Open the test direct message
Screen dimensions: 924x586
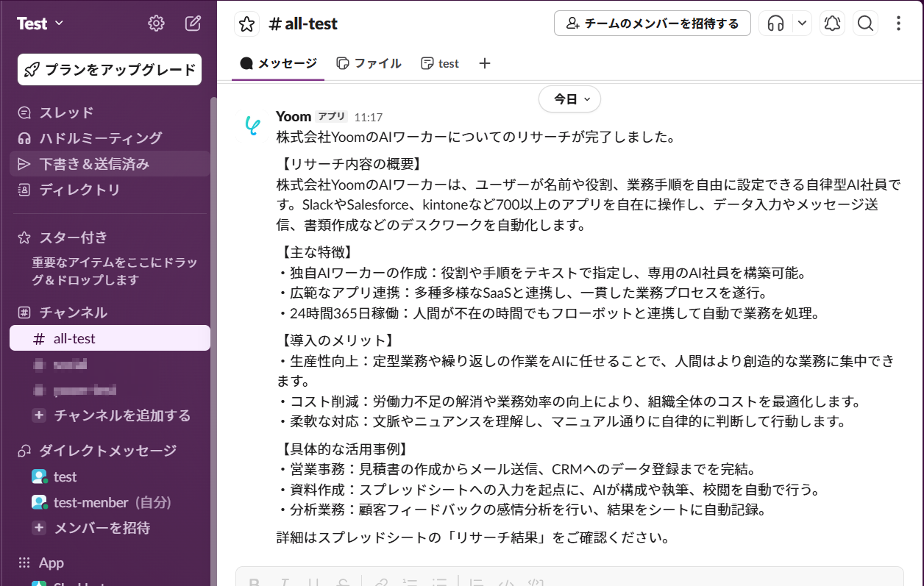point(110,476)
